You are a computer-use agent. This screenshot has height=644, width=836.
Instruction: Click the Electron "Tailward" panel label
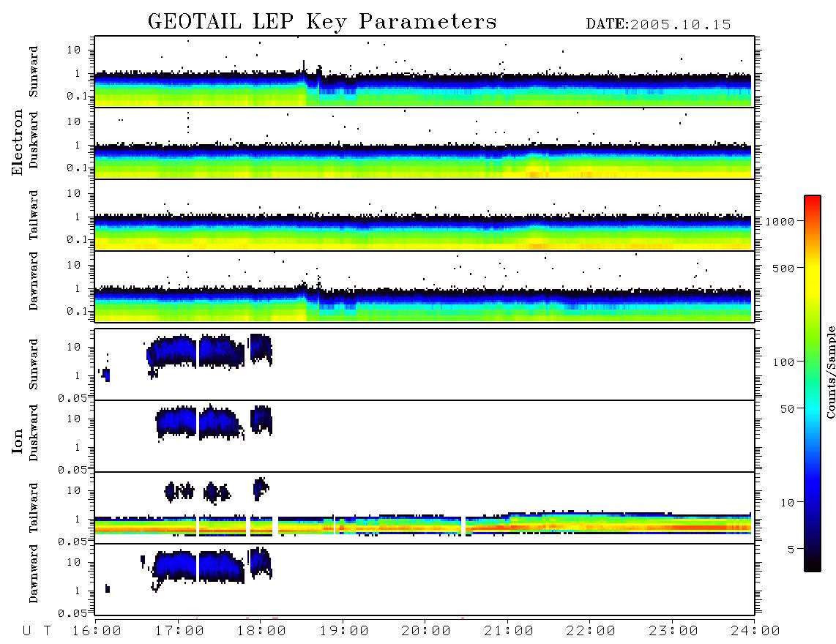(x=34, y=214)
